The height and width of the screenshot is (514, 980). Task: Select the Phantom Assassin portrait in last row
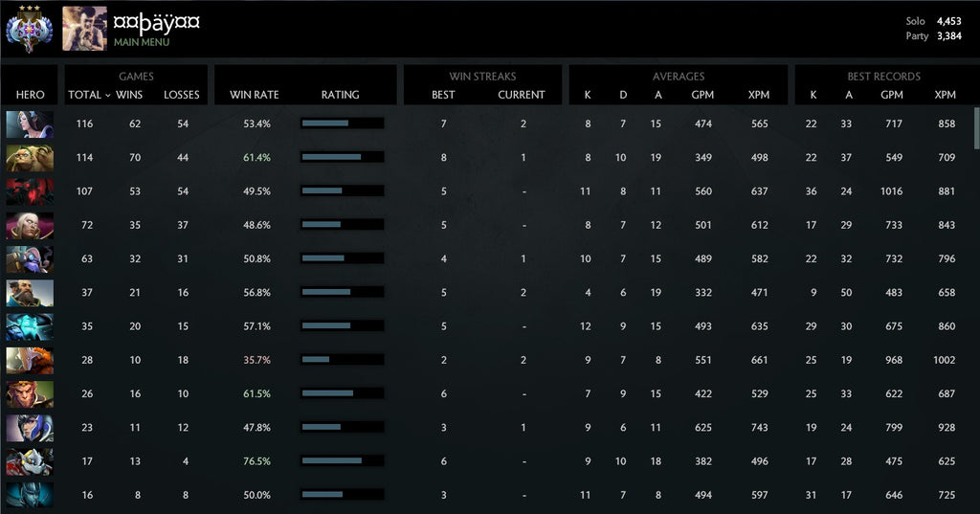click(30, 495)
